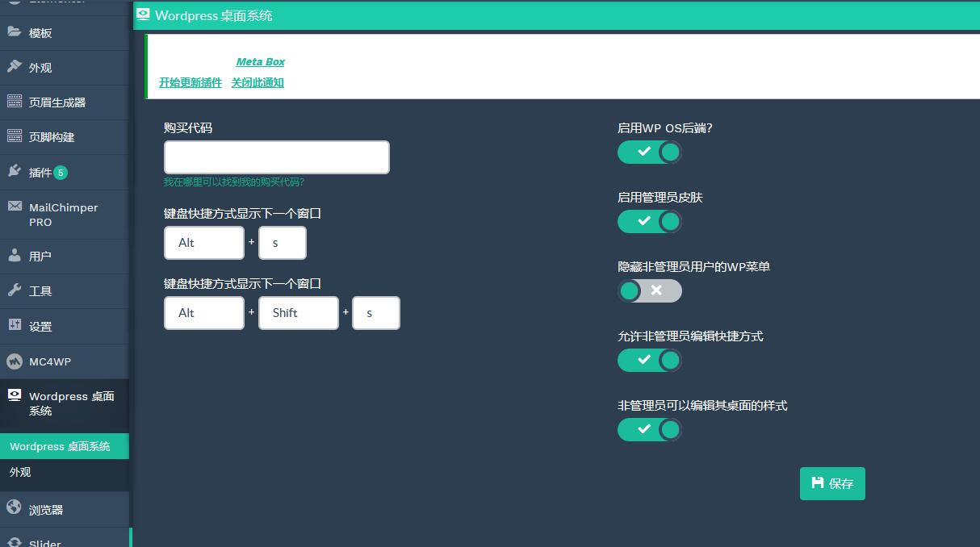Click the 设置 sliders icon
The image size is (980, 547).
pos(15,325)
